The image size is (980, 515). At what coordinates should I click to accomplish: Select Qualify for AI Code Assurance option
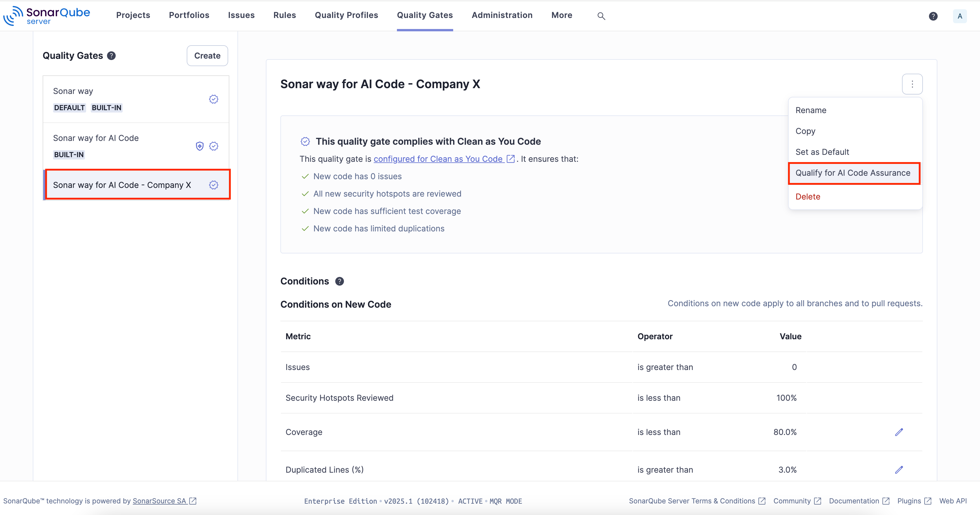pyautogui.click(x=852, y=173)
